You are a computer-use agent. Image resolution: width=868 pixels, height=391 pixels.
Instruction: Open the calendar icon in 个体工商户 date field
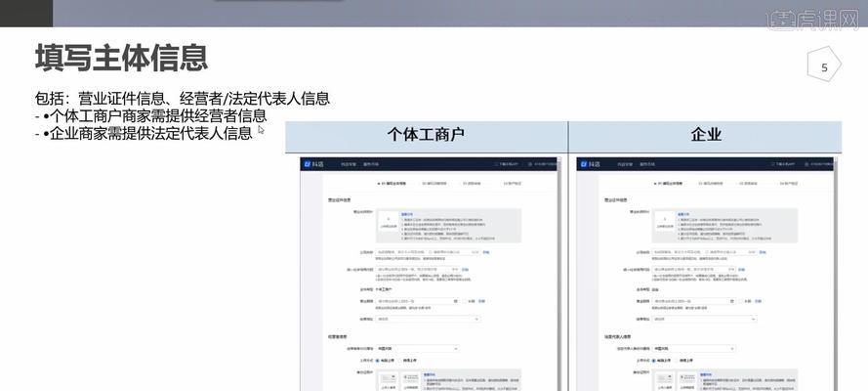[x=457, y=301]
